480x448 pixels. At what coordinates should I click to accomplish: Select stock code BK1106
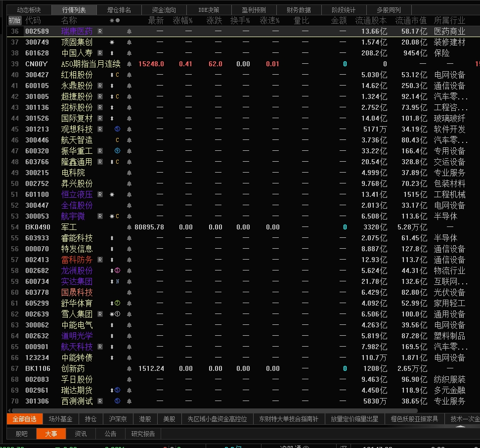(38, 369)
